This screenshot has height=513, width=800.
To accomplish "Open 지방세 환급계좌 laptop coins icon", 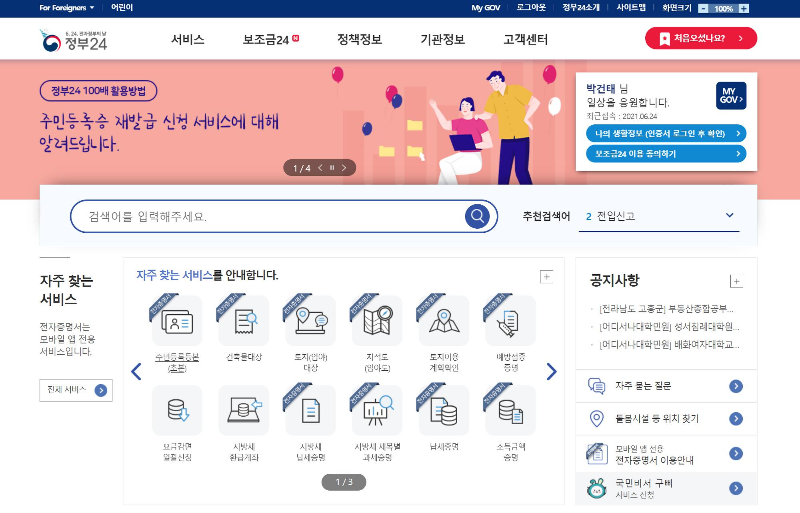I will 244,410.
